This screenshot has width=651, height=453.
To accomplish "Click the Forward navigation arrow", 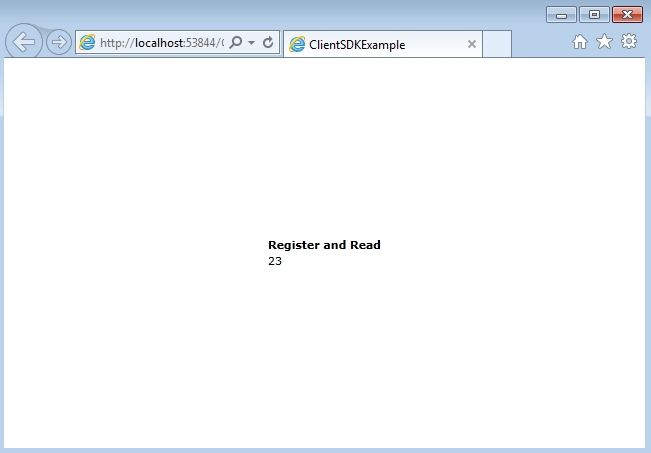I will tap(59, 42).
